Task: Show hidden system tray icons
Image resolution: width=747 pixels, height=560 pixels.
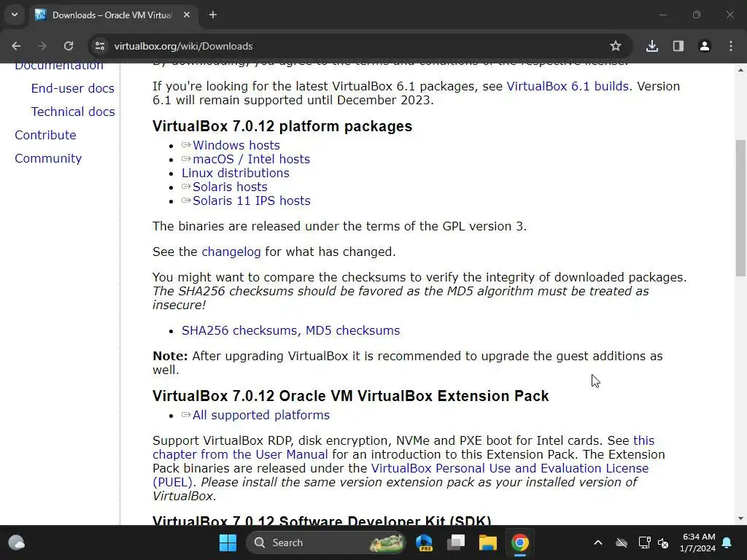Action: coord(598,542)
